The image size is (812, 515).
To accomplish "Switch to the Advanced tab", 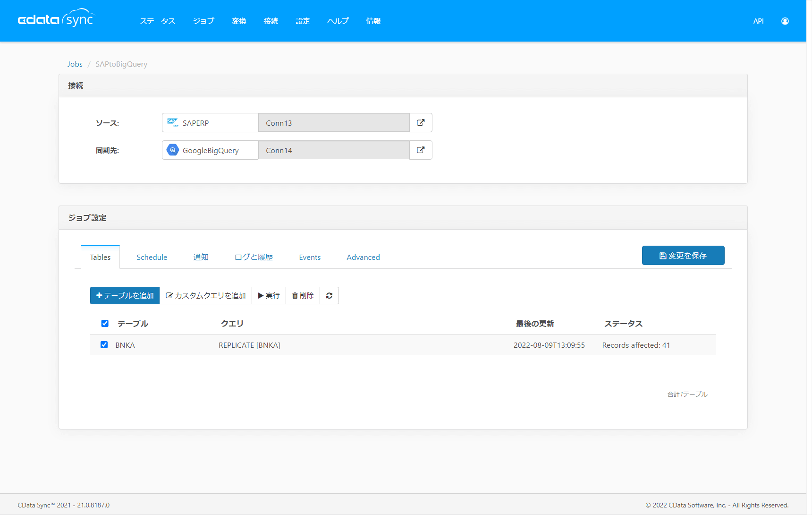I will (363, 257).
